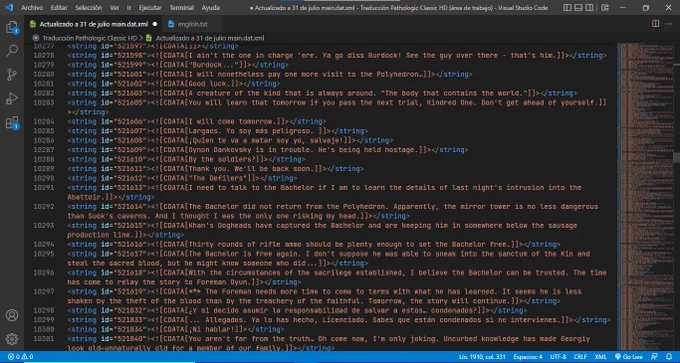Click line number 10285 in the gutter
Image resolution: width=680 pixels, height=363 pixels.
44,131
